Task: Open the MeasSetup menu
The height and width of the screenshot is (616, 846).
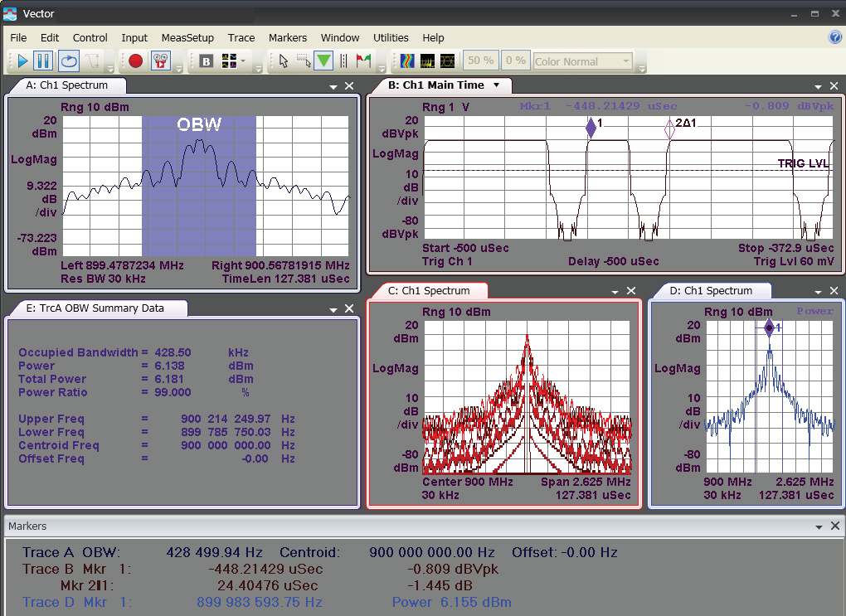Action: (x=187, y=37)
